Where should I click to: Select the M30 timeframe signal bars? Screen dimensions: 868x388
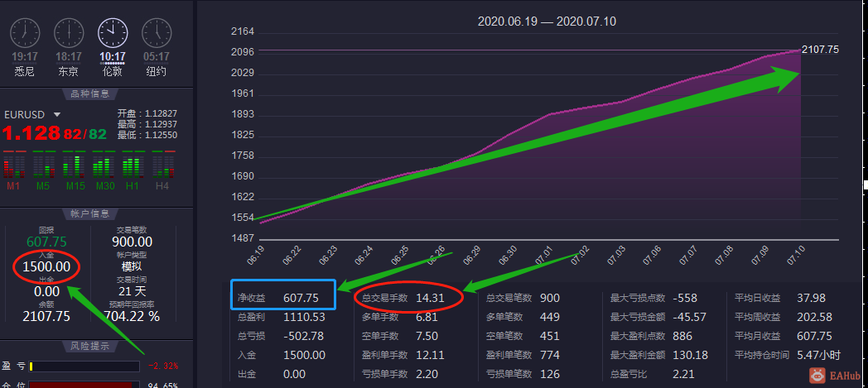pos(103,164)
